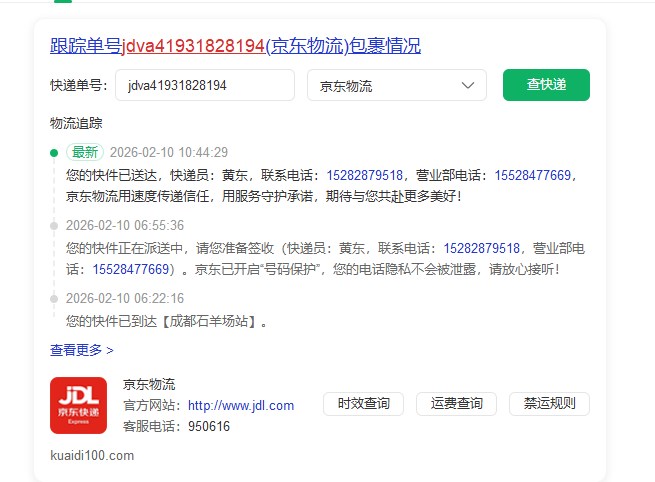Screen dimensions: 655x482
Task: Click branch phone 15528477669 in 派送中 entry
Action: [x=130, y=269]
